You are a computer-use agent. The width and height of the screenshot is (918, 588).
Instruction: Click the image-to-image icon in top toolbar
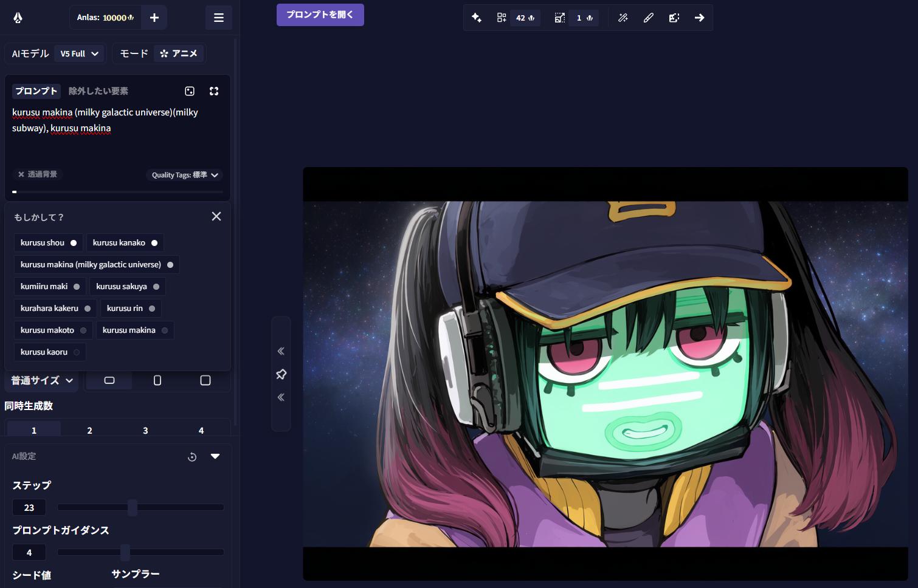pyautogui.click(x=674, y=18)
